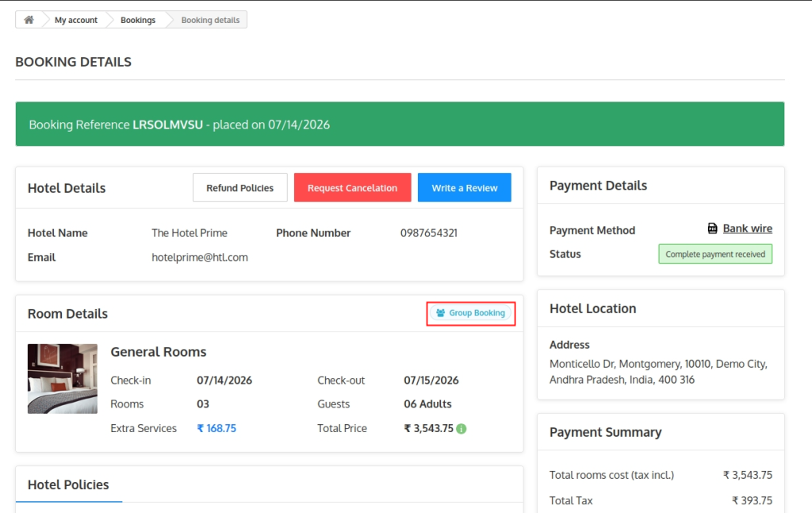Click the BOOKING DETAILS page title

click(74, 62)
